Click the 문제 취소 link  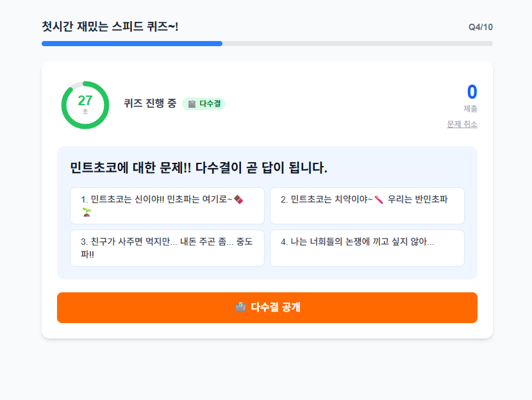[462, 124]
